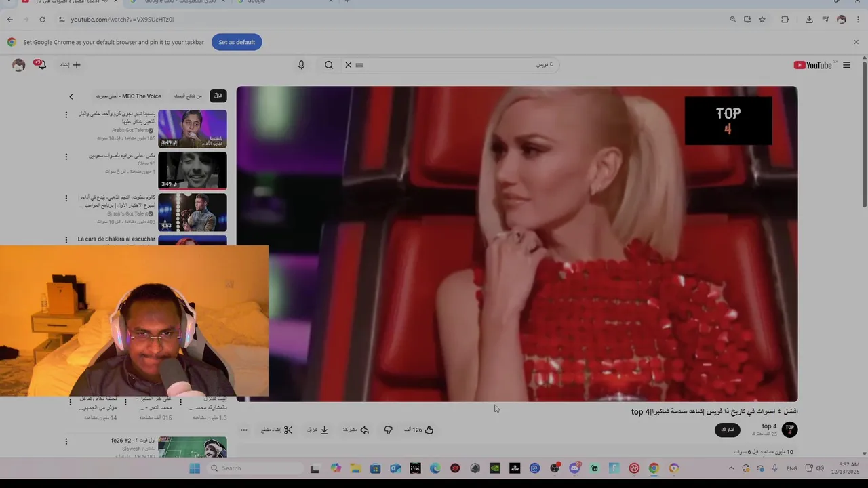Screen dimensions: 868x488
Task: Focus the Chrome address bar URL
Action: (122, 20)
